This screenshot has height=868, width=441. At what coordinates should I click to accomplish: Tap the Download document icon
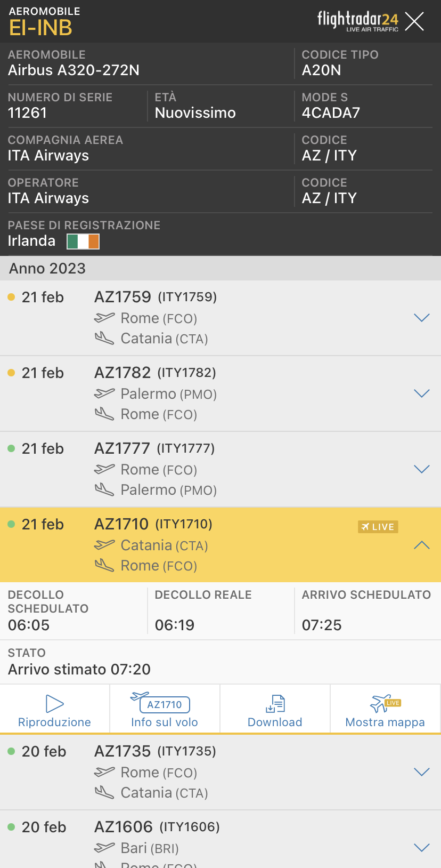(275, 704)
